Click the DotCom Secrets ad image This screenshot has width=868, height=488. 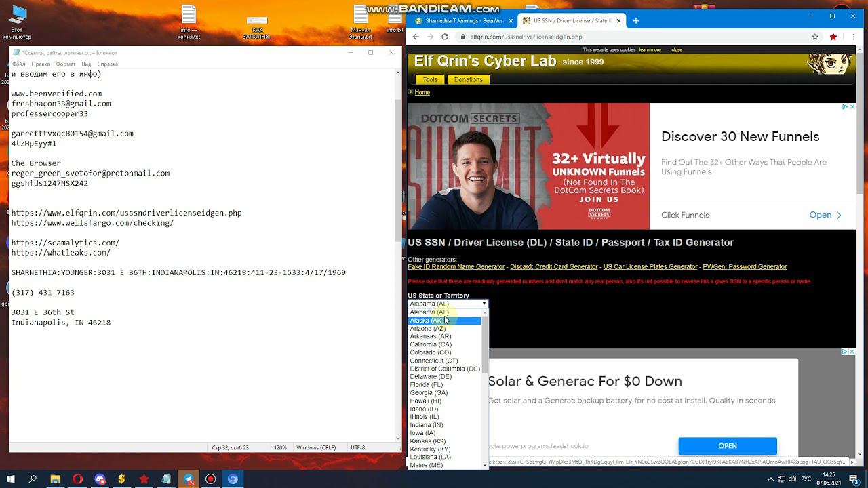coord(528,166)
